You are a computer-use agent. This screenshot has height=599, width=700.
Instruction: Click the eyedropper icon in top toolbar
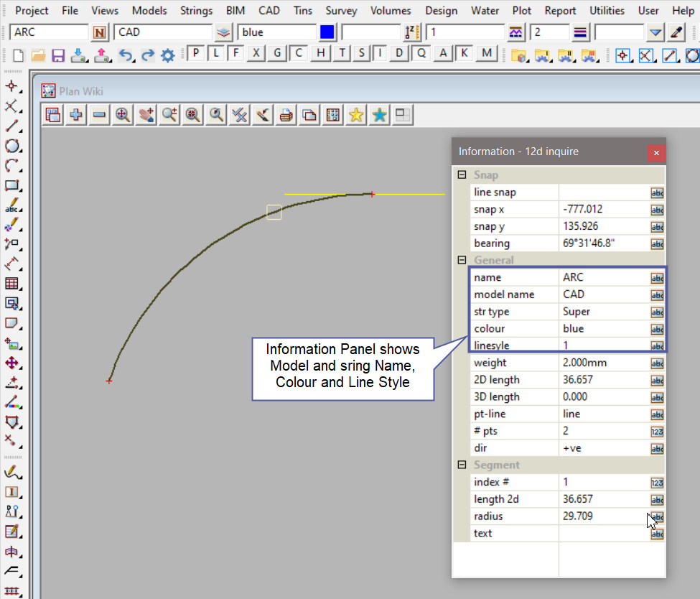[x=676, y=32]
